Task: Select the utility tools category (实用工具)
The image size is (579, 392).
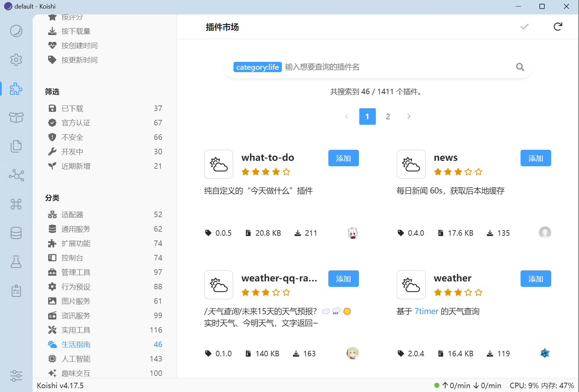Action: pos(105,330)
